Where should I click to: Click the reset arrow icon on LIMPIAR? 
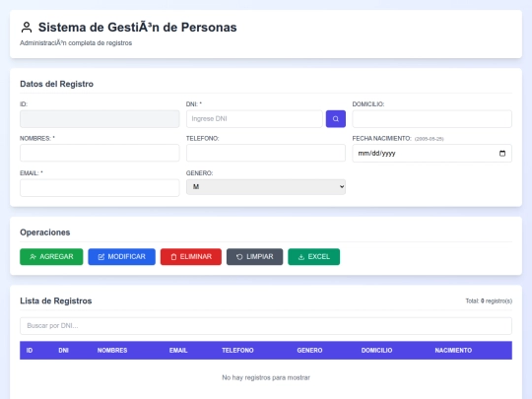click(239, 257)
